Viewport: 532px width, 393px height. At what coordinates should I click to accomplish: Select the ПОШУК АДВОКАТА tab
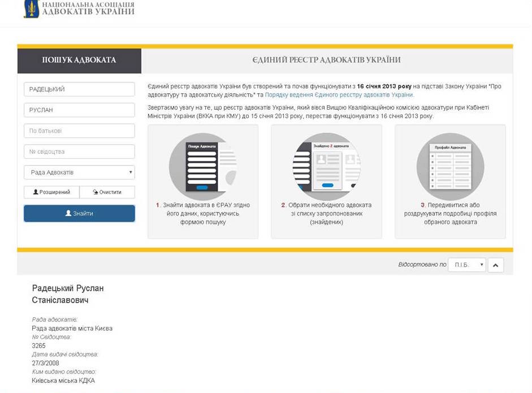click(x=79, y=60)
